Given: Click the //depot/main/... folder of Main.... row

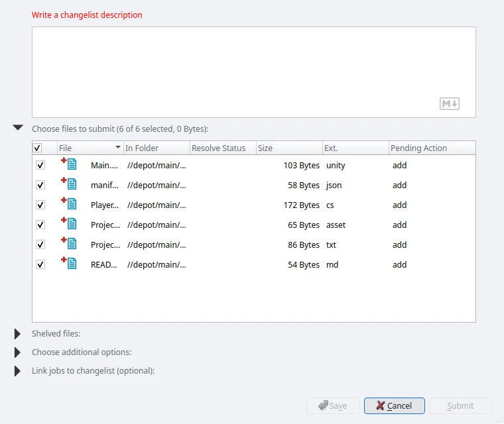Looking at the screenshot, I should tap(157, 166).
